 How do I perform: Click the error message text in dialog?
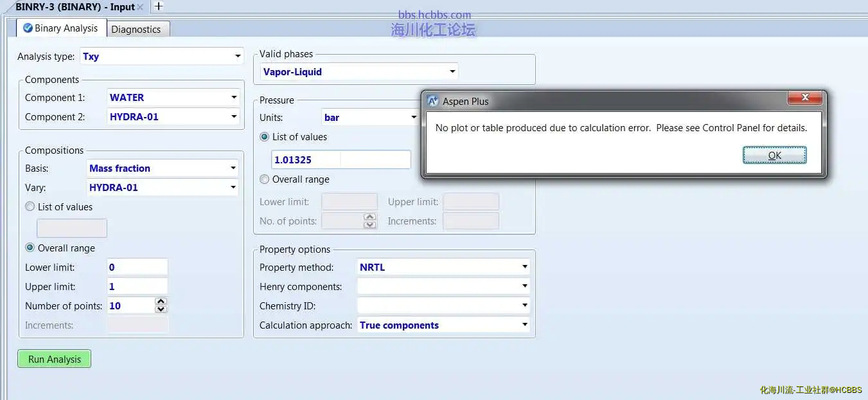621,128
